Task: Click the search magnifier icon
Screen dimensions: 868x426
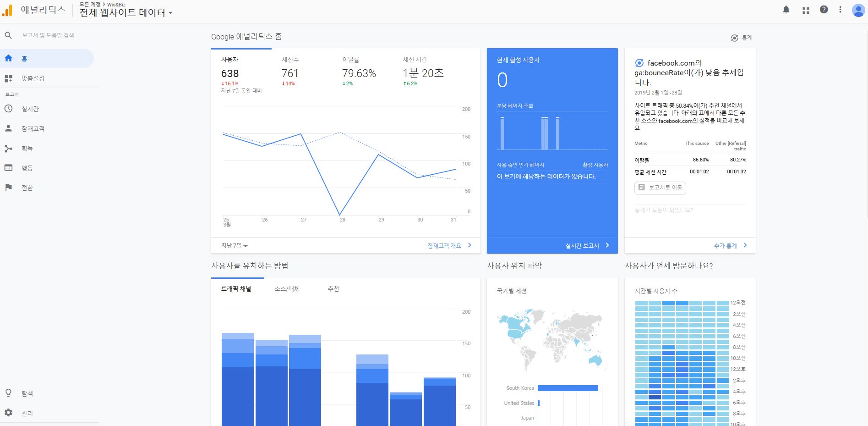Action: [8, 35]
